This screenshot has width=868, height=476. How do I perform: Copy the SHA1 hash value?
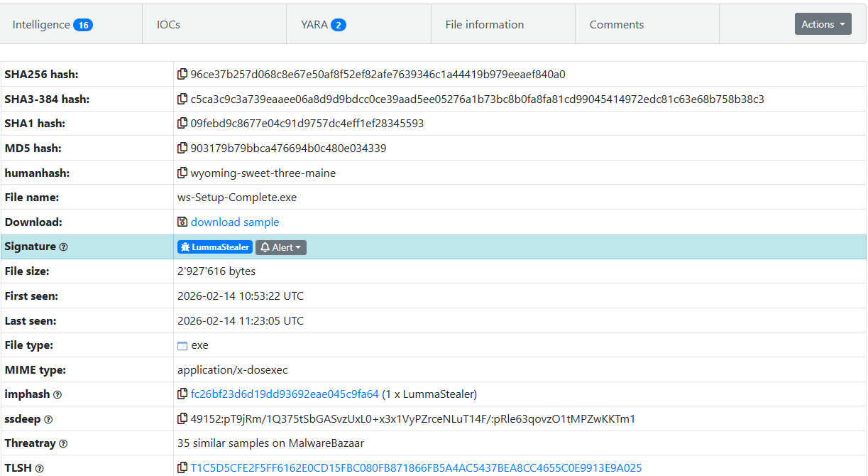(182, 124)
